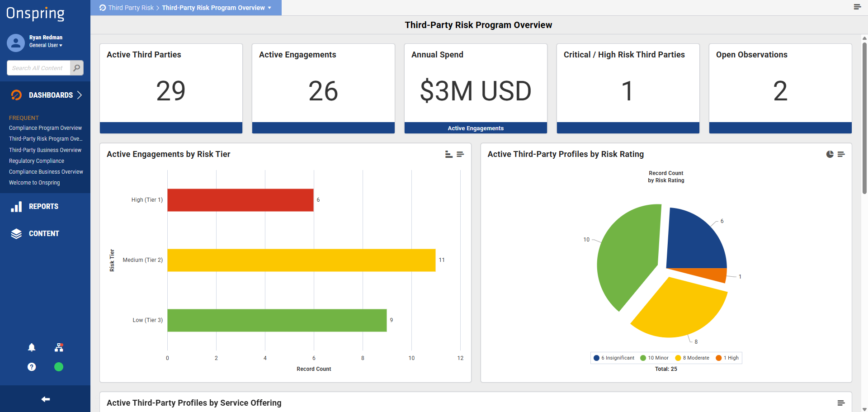The height and width of the screenshot is (412, 868).
Task: Toggle the Insignificant legend entry
Action: coord(614,358)
